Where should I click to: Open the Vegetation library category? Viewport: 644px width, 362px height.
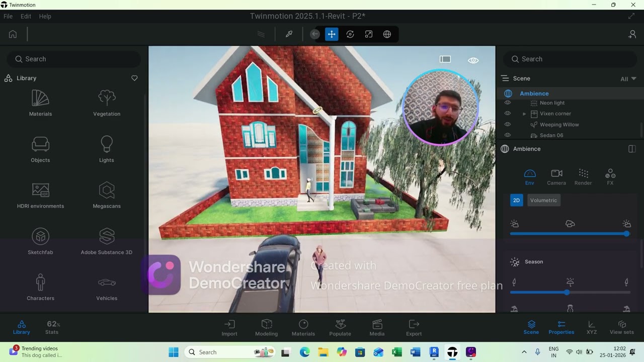[107, 104]
